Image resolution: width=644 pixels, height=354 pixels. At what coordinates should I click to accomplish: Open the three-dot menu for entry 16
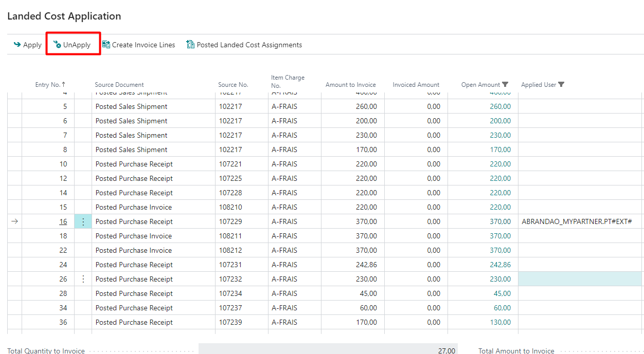(83, 222)
